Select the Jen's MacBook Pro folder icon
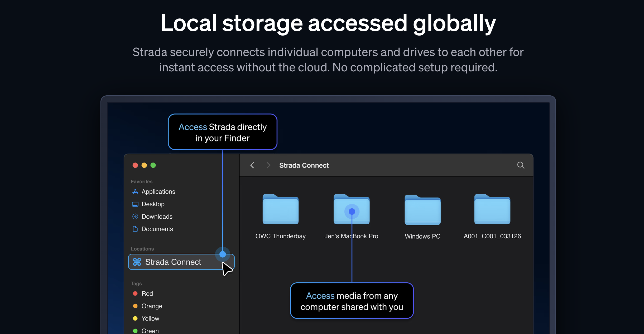The width and height of the screenshot is (644, 334). click(351, 209)
